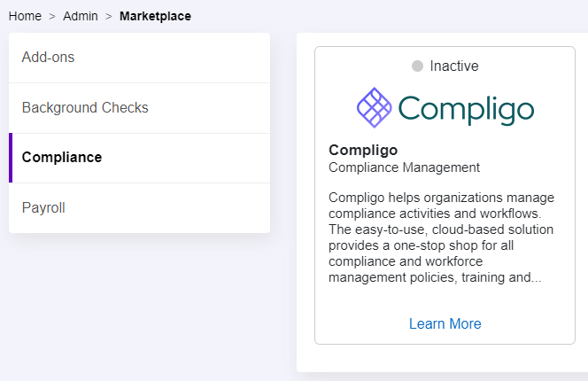The image size is (588, 381).
Task: Open the Background Checks category
Action: pos(140,108)
